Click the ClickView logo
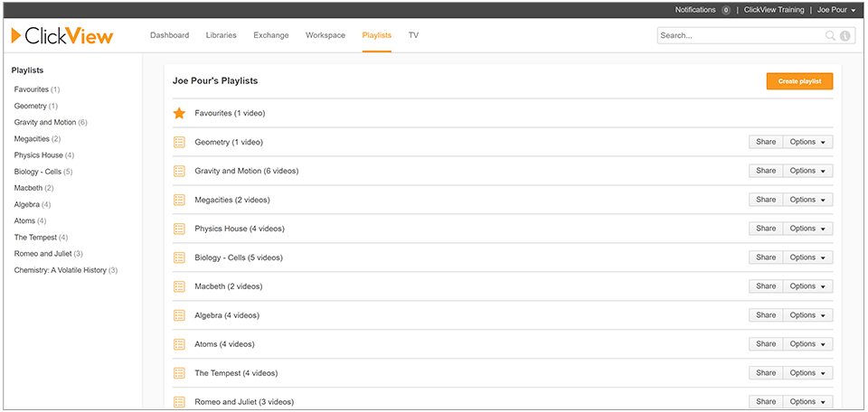This screenshot has height=412, width=868. click(x=62, y=36)
